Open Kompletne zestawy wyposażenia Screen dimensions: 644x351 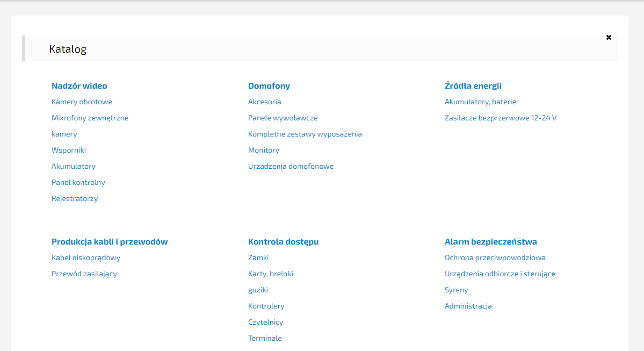click(305, 134)
